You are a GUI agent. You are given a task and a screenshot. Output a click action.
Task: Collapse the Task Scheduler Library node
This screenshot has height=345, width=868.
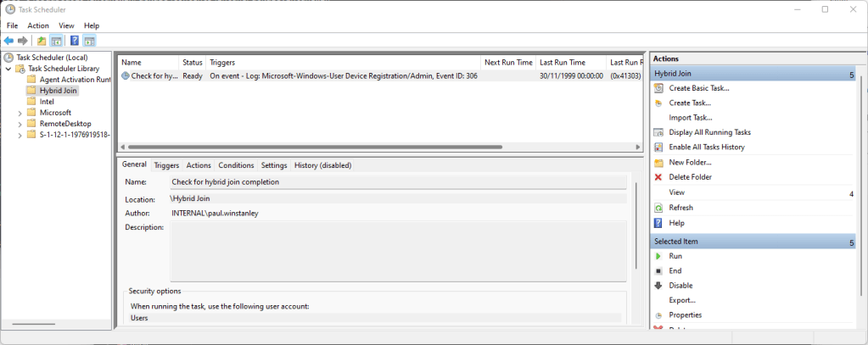click(8, 69)
